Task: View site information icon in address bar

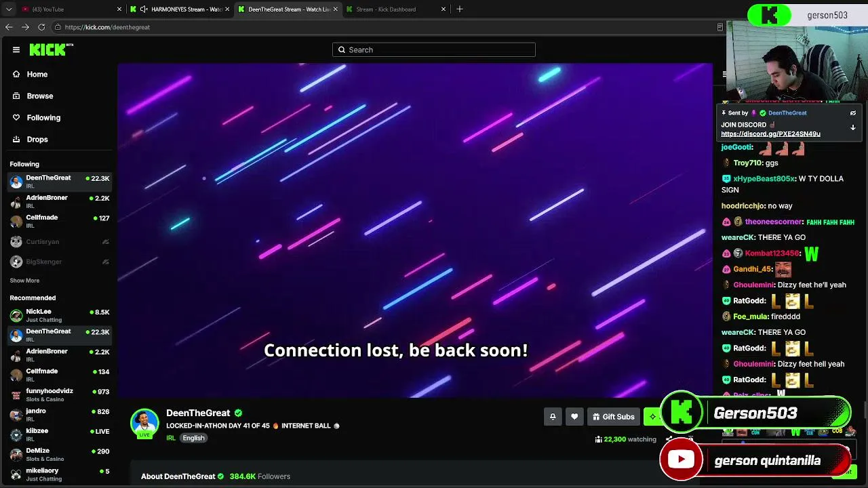Action: pos(59,27)
